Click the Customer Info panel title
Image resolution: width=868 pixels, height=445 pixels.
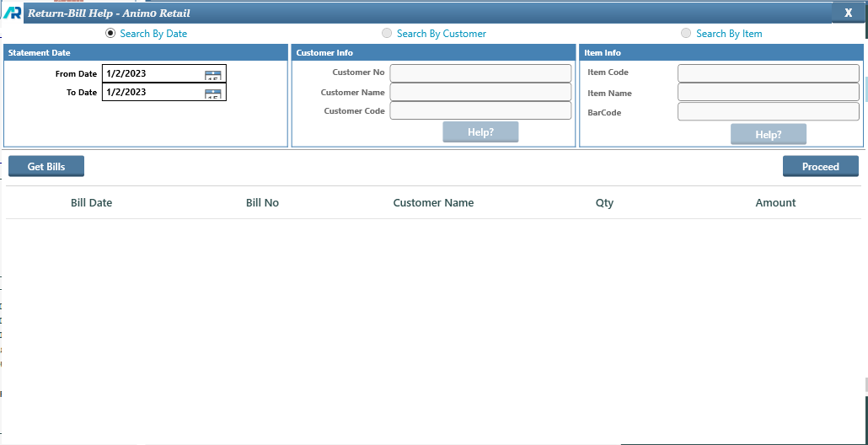click(x=324, y=52)
